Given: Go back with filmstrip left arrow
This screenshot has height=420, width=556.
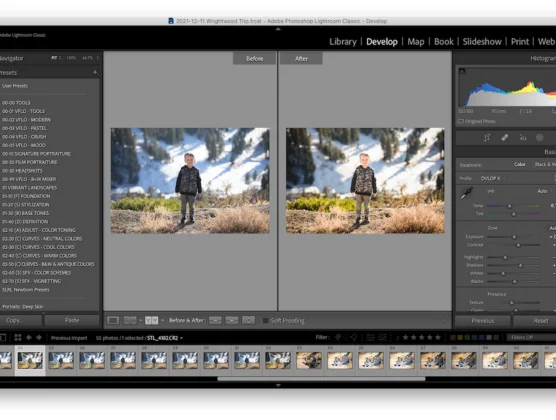Looking at the screenshot, I should tap(29, 338).
